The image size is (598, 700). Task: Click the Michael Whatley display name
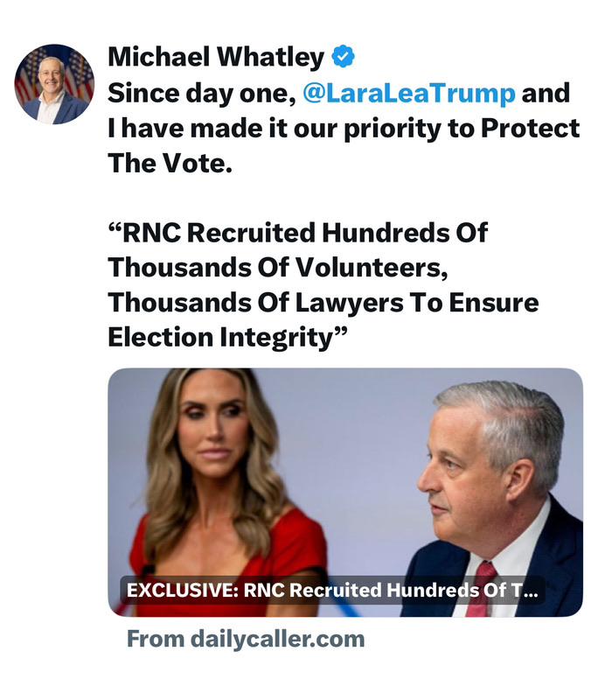point(215,58)
